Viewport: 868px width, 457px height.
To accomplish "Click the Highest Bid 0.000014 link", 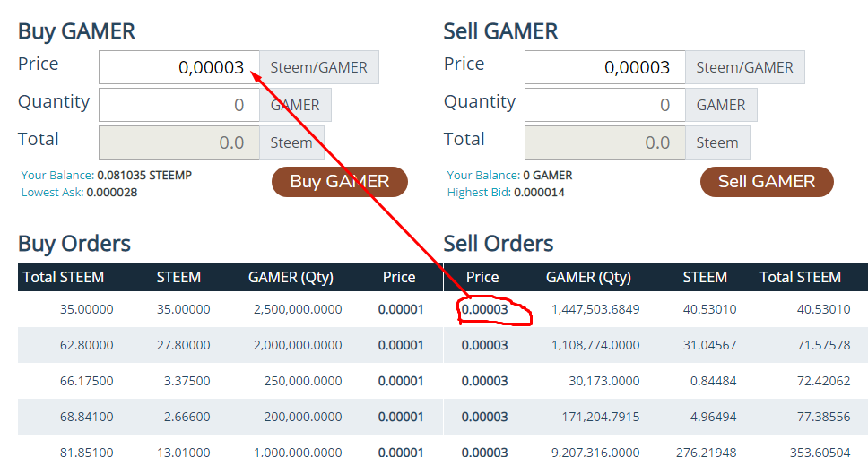I will [506, 193].
